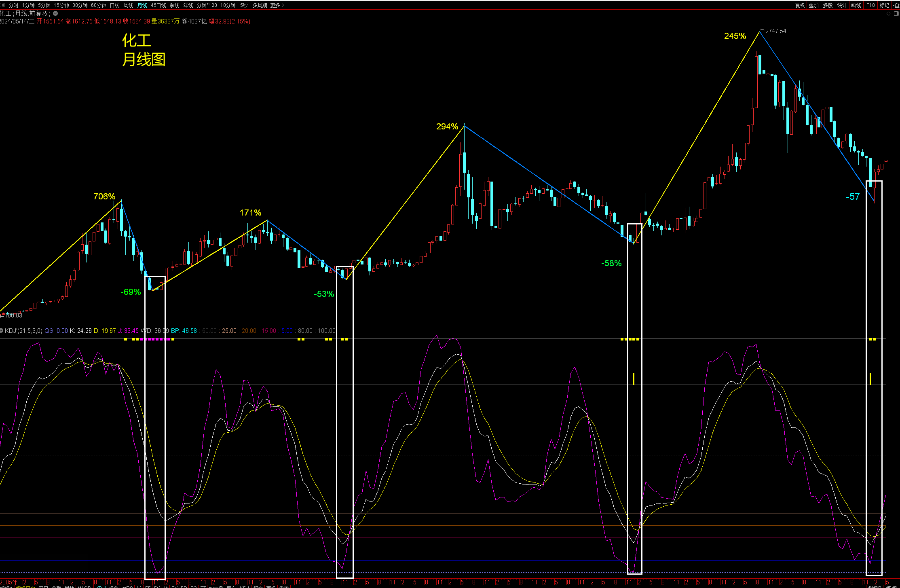900x588 pixels.
Task: Click the 量36337万 volume text
Action: pyautogui.click(x=165, y=21)
